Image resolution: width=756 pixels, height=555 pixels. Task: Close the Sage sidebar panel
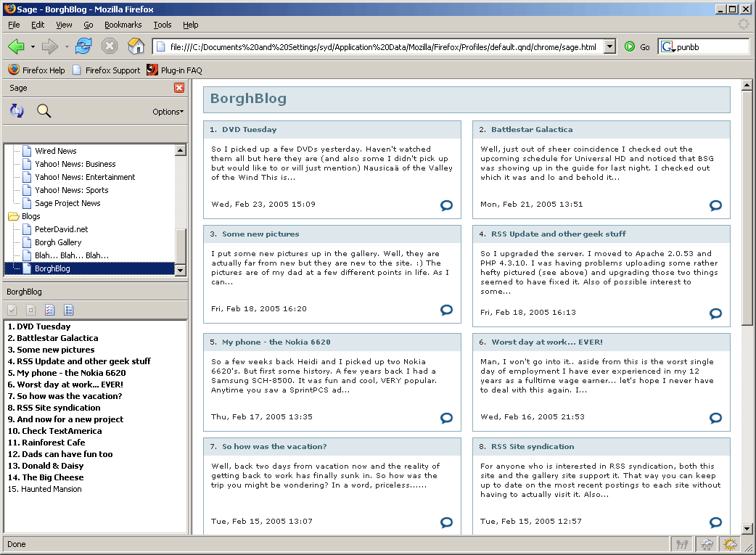pos(179,88)
